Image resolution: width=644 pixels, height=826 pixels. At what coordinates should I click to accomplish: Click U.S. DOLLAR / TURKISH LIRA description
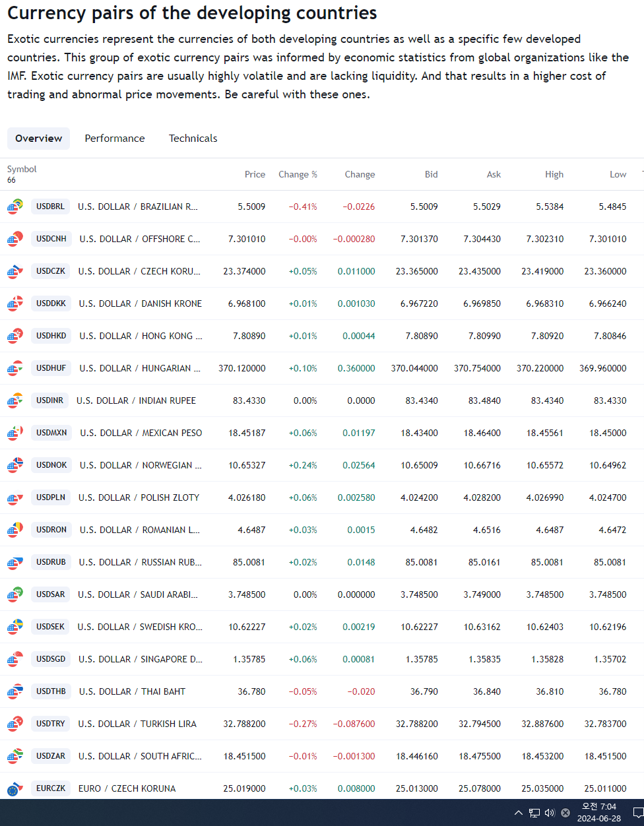click(x=137, y=724)
